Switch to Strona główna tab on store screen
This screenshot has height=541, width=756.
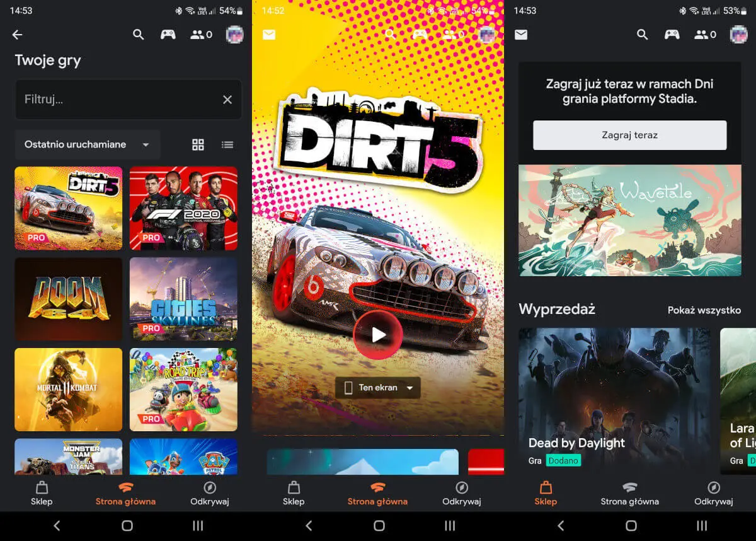point(629,494)
